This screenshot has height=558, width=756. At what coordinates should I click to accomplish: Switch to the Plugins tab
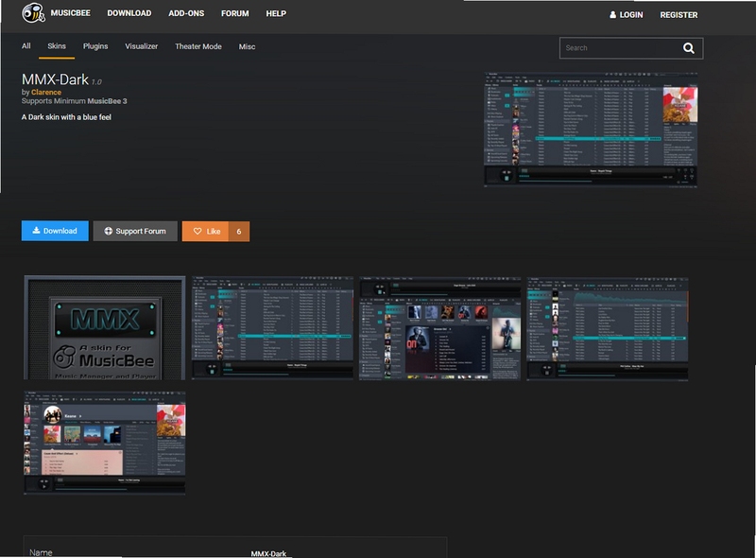point(95,46)
